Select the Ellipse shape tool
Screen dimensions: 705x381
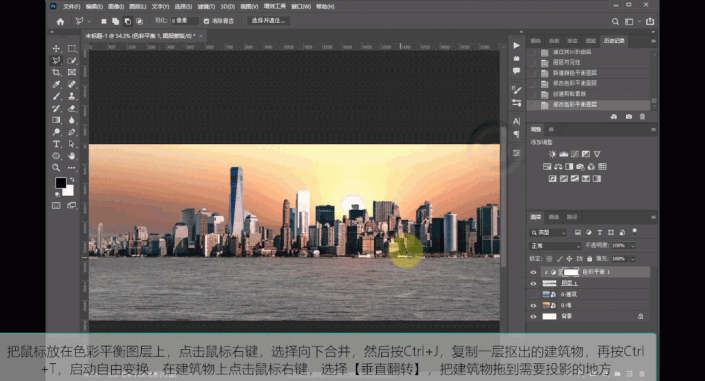(x=56, y=156)
